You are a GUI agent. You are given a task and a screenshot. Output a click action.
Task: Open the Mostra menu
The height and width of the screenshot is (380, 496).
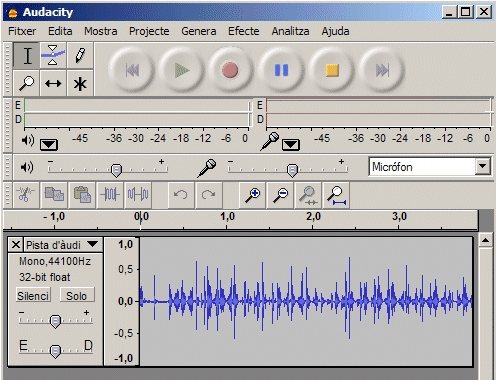(101, 31)
